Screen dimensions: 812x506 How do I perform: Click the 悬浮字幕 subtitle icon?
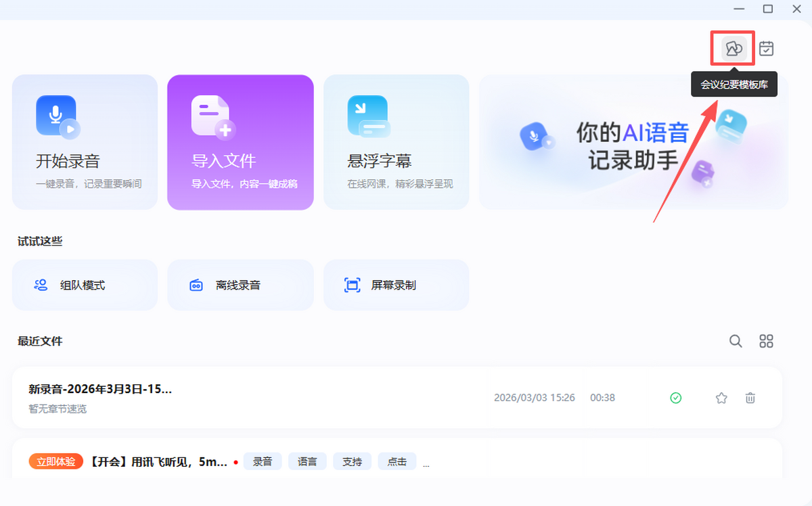click(x=367, y=116)
